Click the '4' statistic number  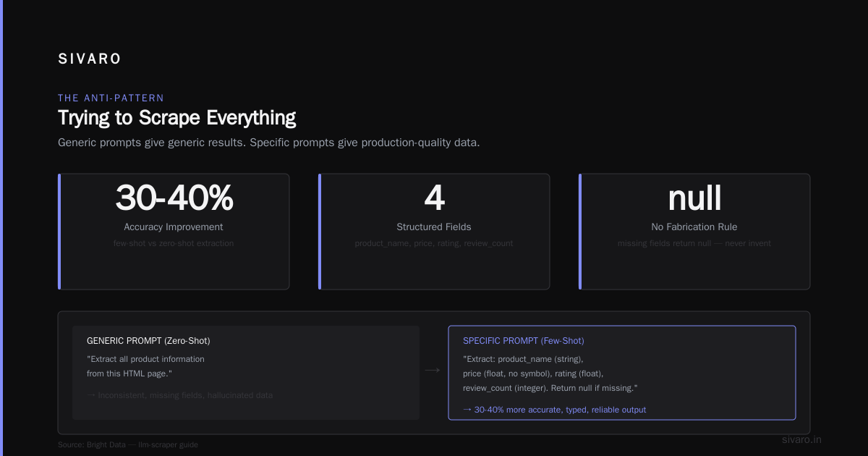(434, 198)
